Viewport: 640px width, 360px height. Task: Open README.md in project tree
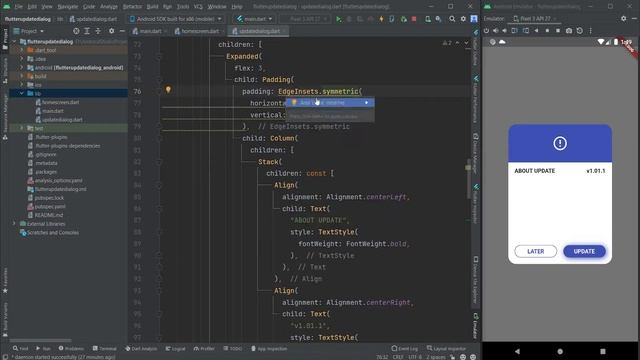pos(45,215)
